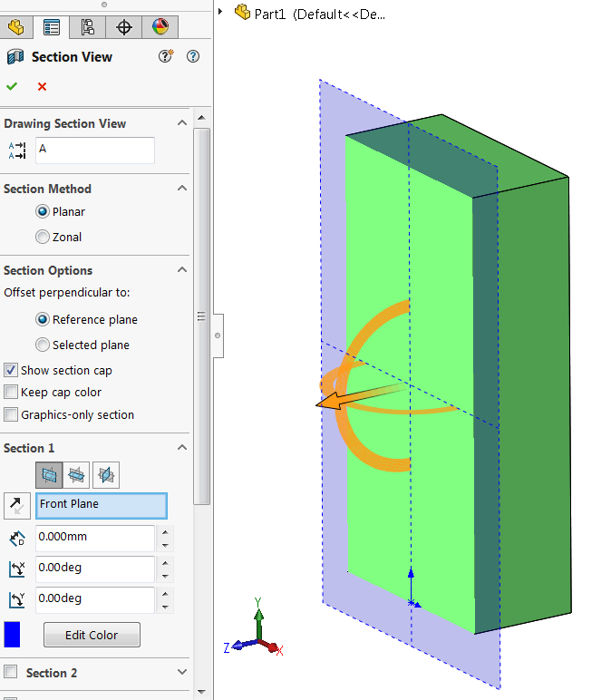Open the what's new help icon
This screenshot has height=700, width=611.
point(166,56)
